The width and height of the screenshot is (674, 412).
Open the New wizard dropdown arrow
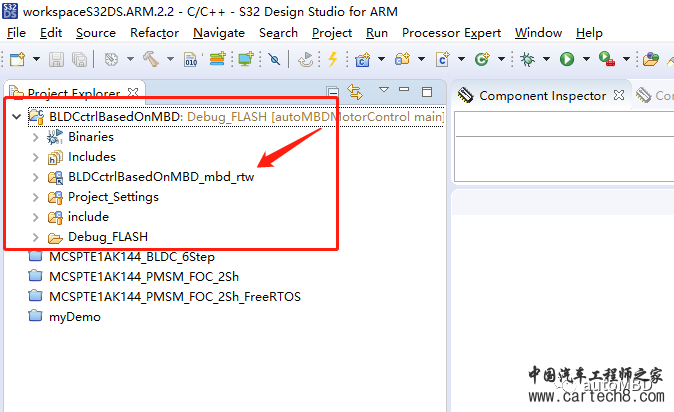click(x=37, y=59)
